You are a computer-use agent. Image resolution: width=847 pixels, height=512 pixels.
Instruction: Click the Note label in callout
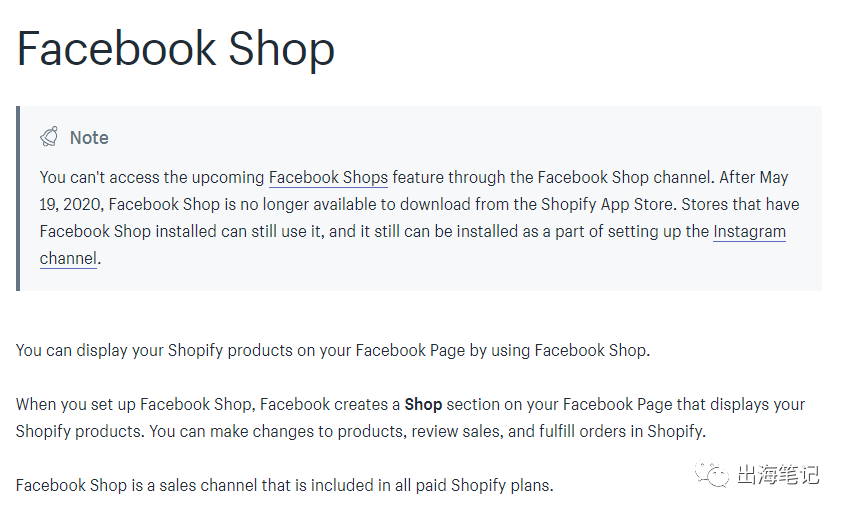coord(89,138)
